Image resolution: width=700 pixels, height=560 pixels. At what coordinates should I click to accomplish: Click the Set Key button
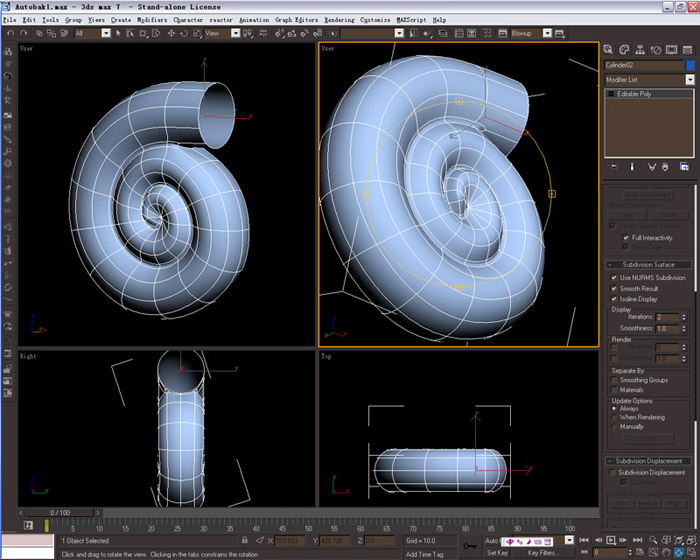[497, 552]
